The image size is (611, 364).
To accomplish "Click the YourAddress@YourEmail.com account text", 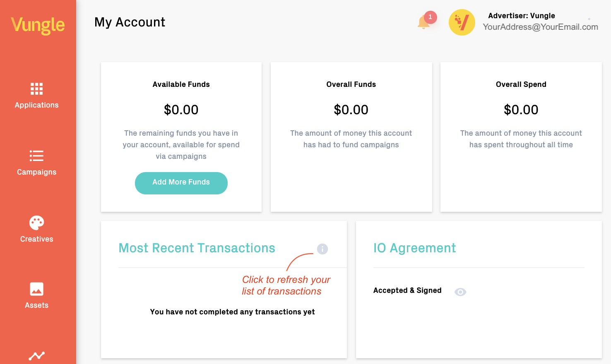I will [540, 27].
